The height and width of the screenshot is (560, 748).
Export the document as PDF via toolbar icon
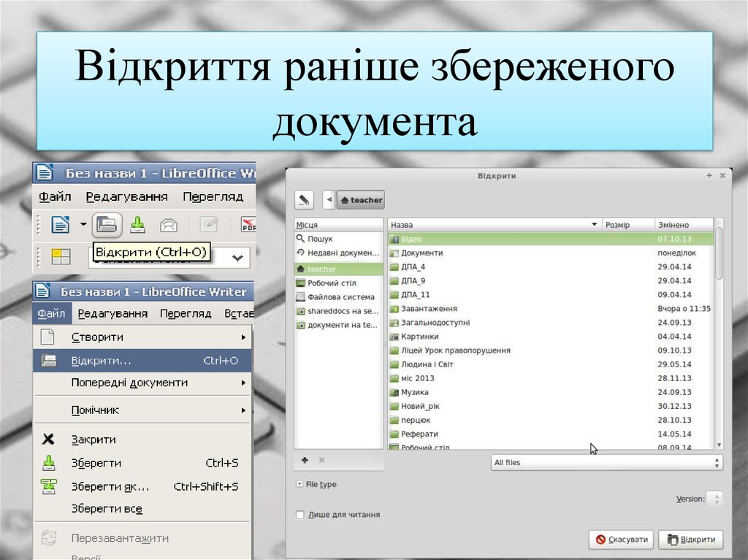(248, 226)
